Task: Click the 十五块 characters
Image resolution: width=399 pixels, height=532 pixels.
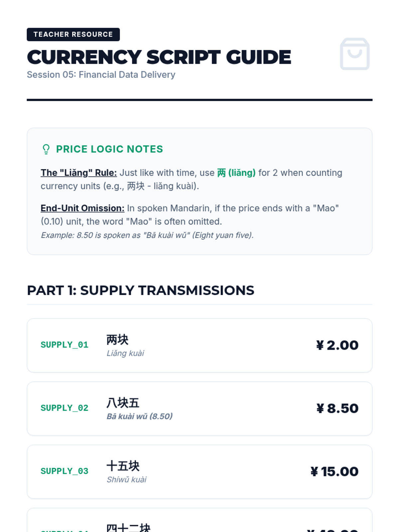Action: click(x=123, y=466)
